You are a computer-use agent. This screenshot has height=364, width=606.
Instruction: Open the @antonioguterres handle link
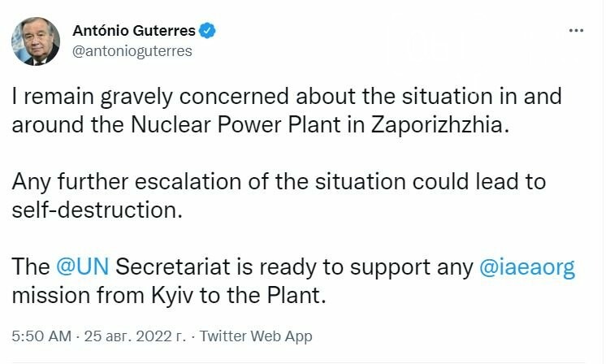click(x=132, y=50)
